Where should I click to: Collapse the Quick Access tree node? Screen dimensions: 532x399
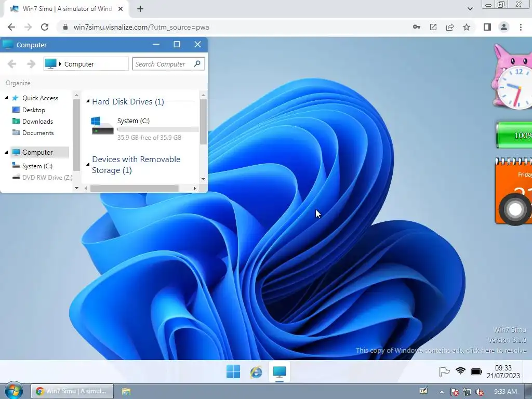(x=6, y=98)
